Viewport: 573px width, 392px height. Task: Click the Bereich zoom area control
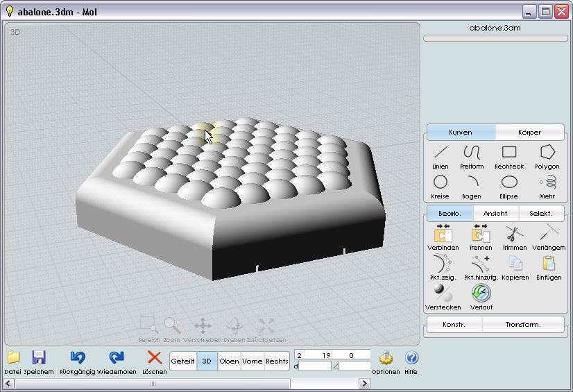click(x=149, y=330)
